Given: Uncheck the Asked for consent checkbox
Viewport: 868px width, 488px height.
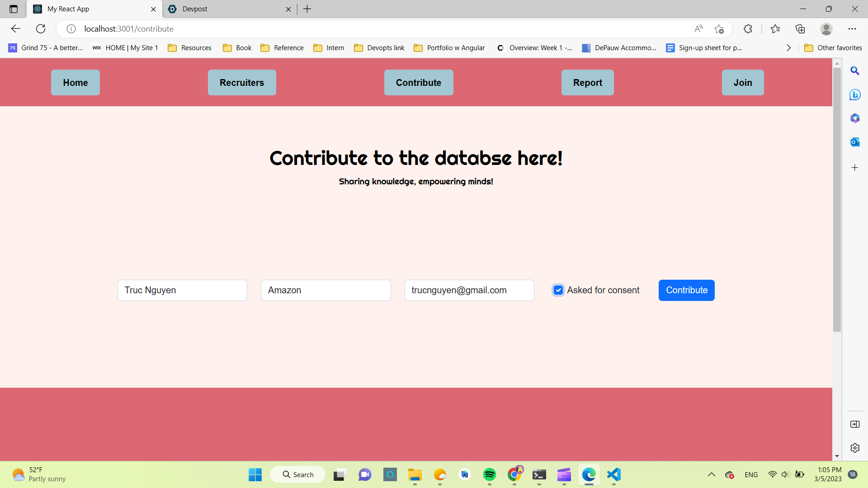Looking at the screenshot, I should pyautogui.click(x=558, y=290).
